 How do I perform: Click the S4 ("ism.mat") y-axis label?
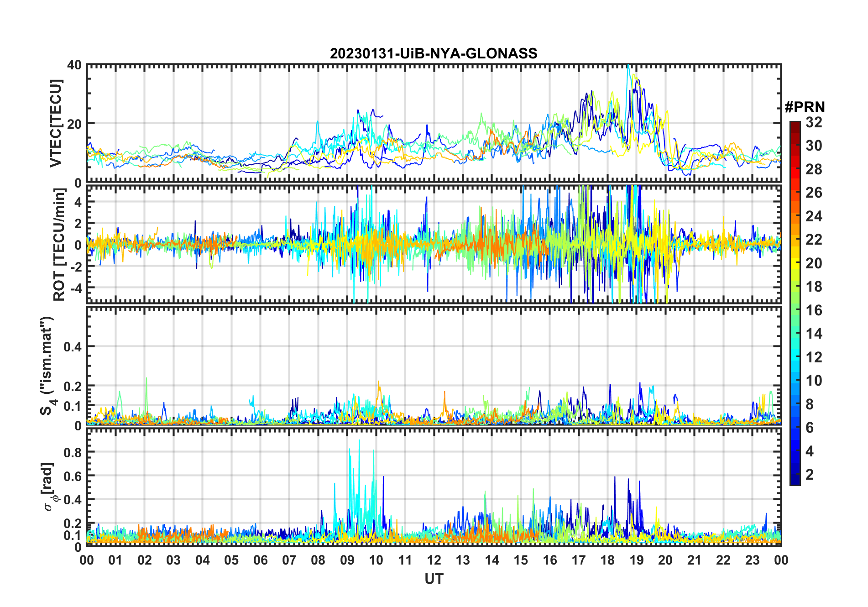(47, 366)
